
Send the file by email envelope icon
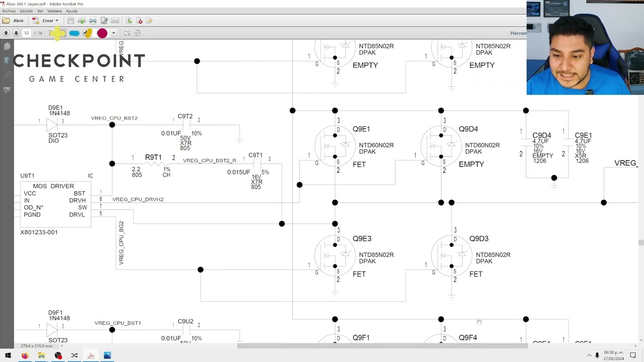(115, 21)
